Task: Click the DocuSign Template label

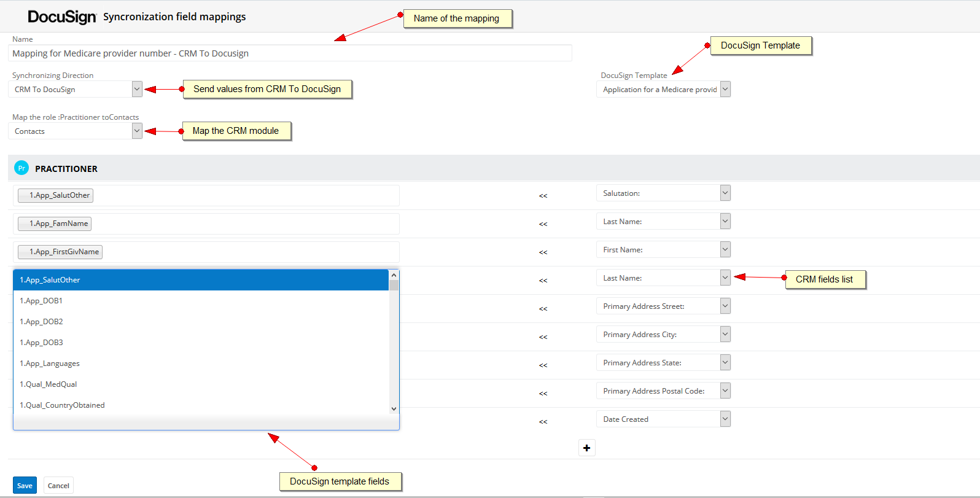Action: [634, 76]
